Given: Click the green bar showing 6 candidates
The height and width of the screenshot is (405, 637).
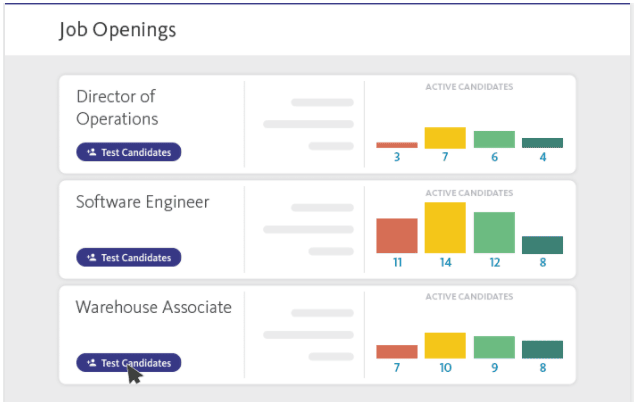Looking at the screenshot, I should 494,139.
